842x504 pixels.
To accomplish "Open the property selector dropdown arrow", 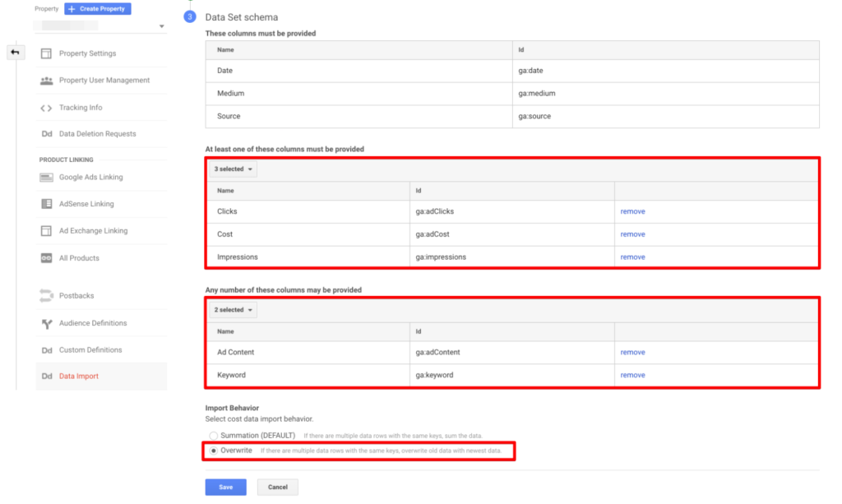I will (x=162, y=26).
